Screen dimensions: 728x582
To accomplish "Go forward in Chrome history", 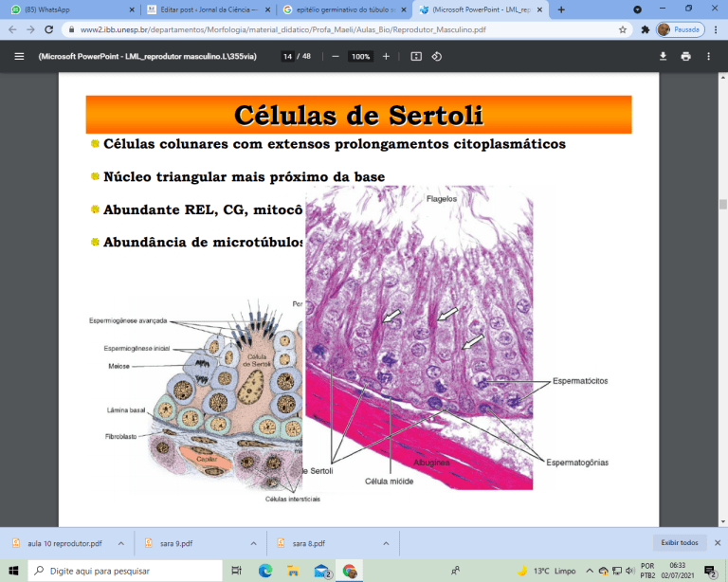I will click(30, 29).
